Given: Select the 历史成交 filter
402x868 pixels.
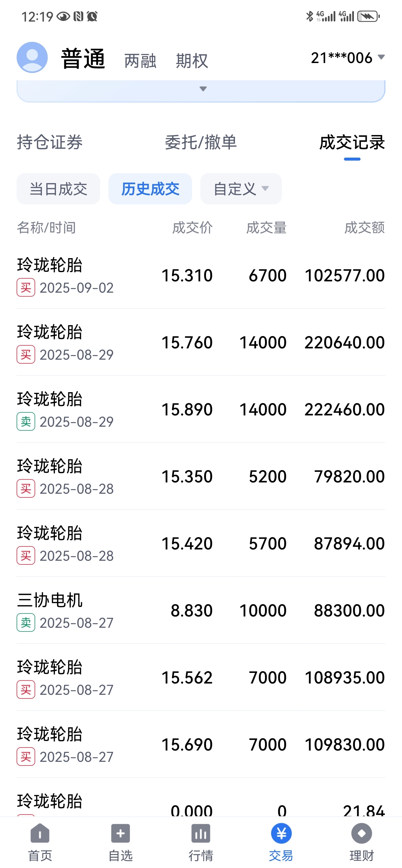Looking at the screenshot, I should click(150, 189).
